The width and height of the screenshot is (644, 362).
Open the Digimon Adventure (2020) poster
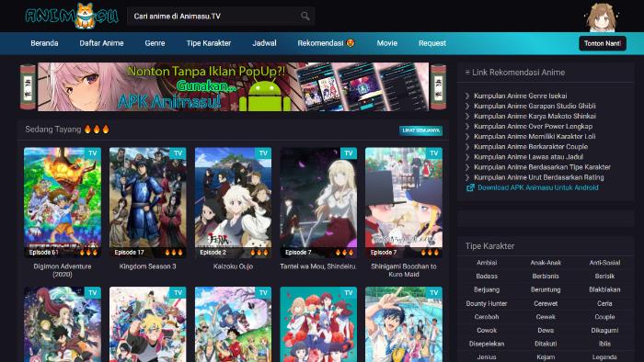point(63,202)
